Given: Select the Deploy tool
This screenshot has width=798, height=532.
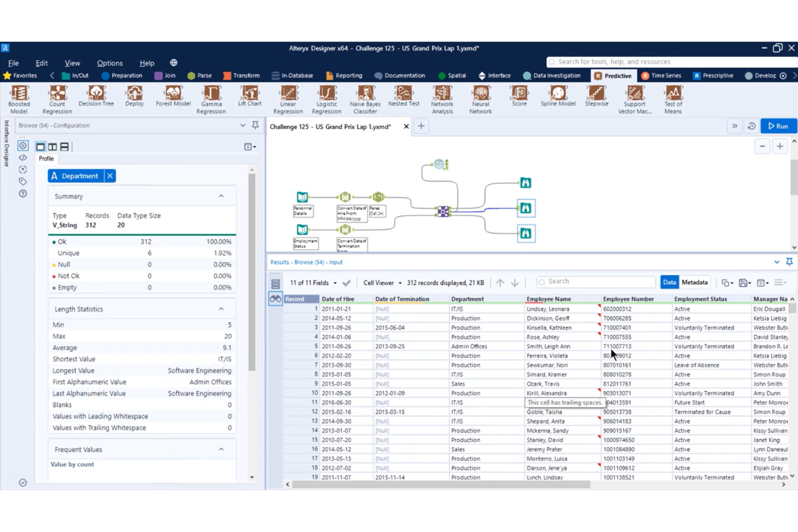Looking at the screenshot, I should click(x=134, y=96).
